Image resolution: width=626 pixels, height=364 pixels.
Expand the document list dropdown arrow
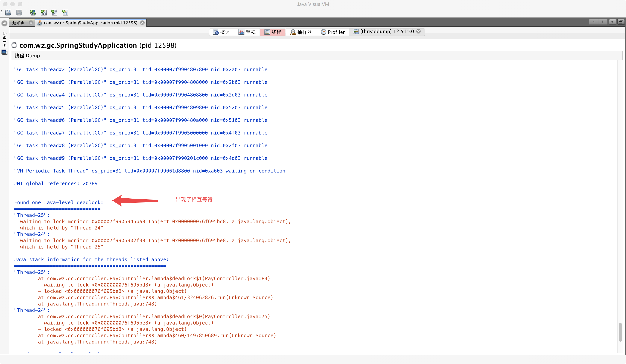(x=612, y=22)
